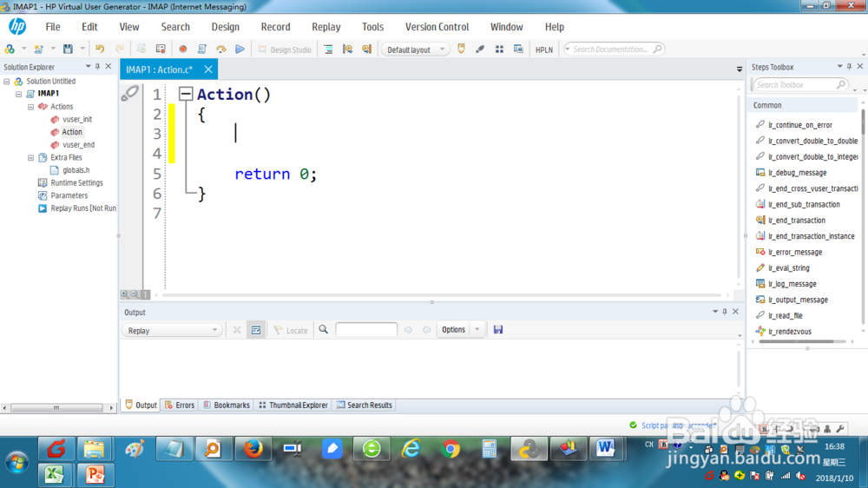Pin the Solution Explorer panel
The image size is (868, 488).
(x=97, y=67)
